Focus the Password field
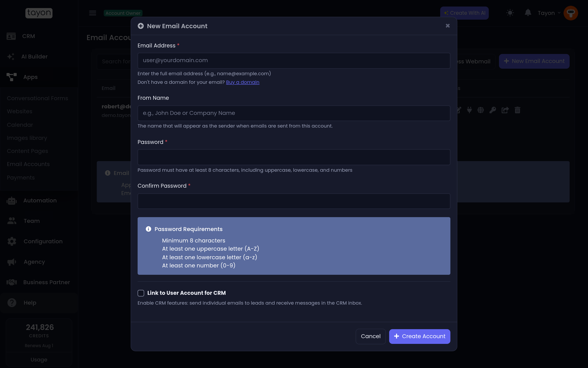This screenshot has width=588, height=368. [x=294, y=157]
